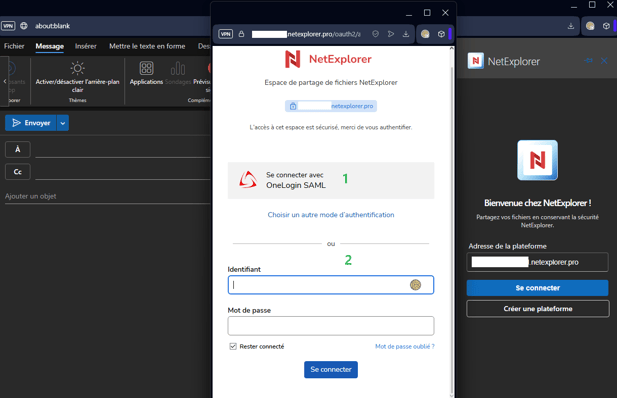Click the Cc recipients button
The height and width of the screenshot is (398, 617).
[18, 172]
